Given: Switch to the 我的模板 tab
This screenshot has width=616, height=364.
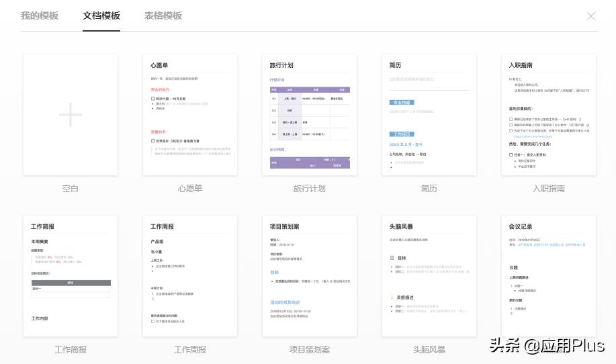Looking at the screenshot, I should click(x=40, y=15).
